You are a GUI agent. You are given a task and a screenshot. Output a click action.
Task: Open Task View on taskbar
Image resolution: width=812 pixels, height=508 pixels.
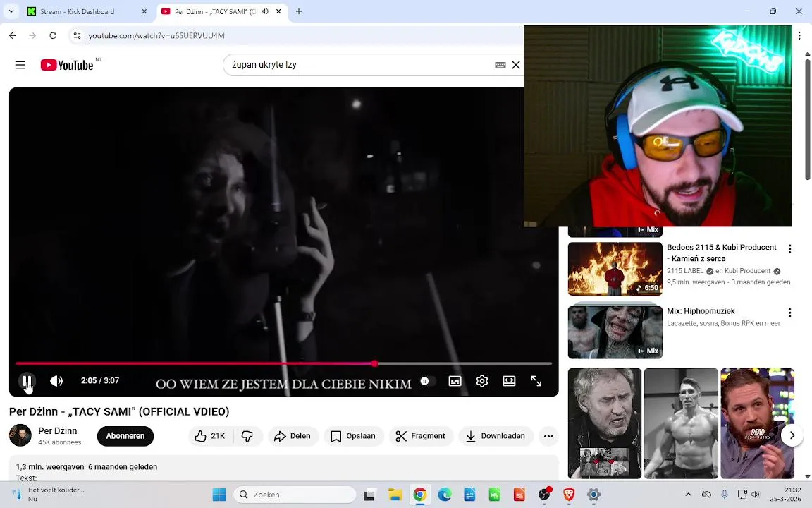coord(369,495)
